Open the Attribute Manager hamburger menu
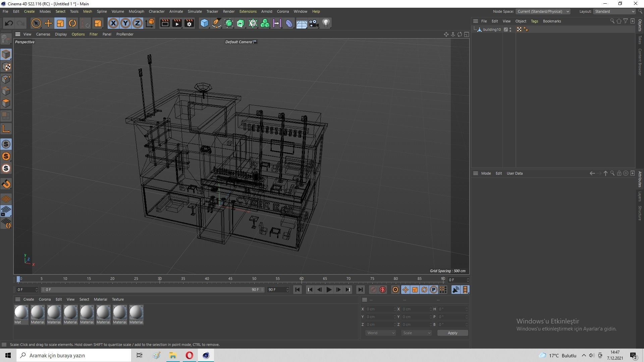The height and width of the screenshot is (362, 644). coord(475,173)
